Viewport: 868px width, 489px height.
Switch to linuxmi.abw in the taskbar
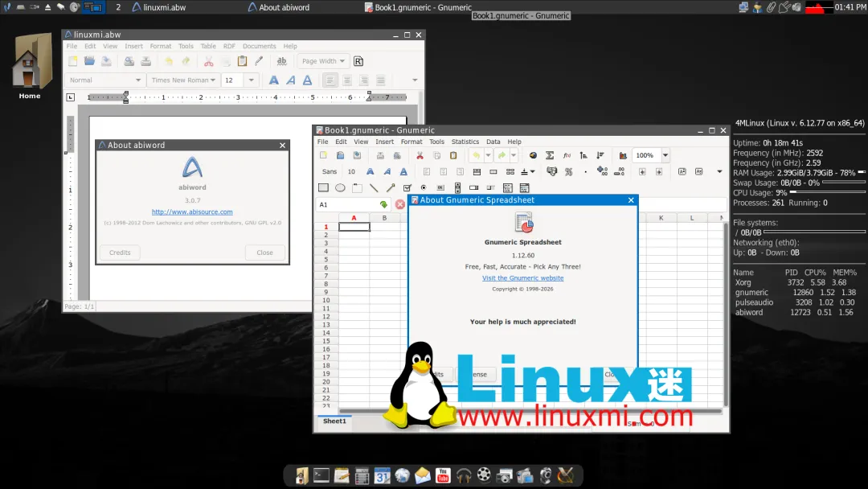click(x=159, y=7)
